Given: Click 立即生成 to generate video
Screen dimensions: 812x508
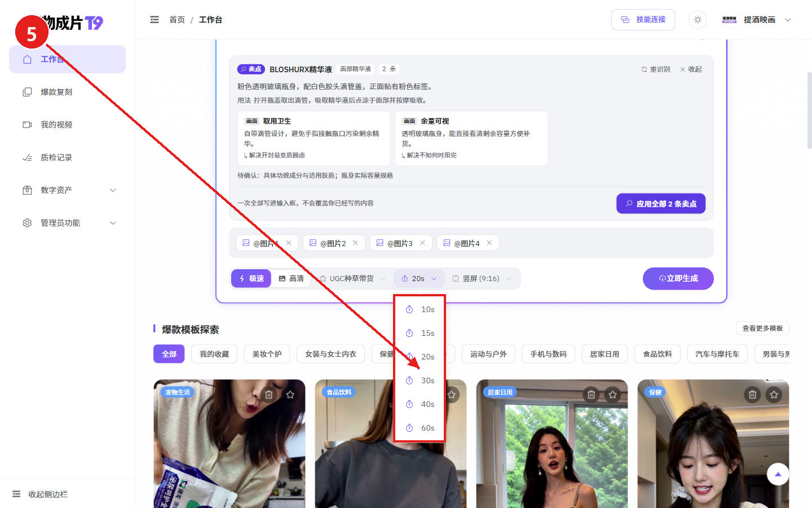Looking at the screenshot, I should [x=678, y=279].
